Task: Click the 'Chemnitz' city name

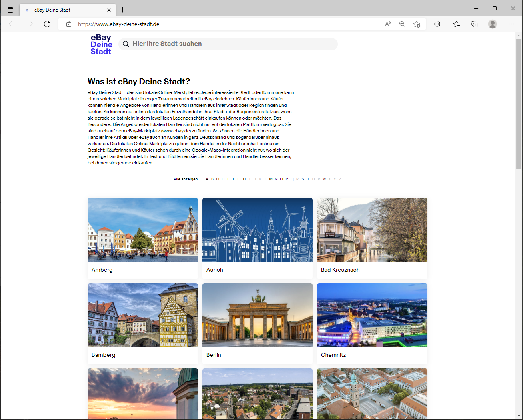Action: click(x=333, y=355)
